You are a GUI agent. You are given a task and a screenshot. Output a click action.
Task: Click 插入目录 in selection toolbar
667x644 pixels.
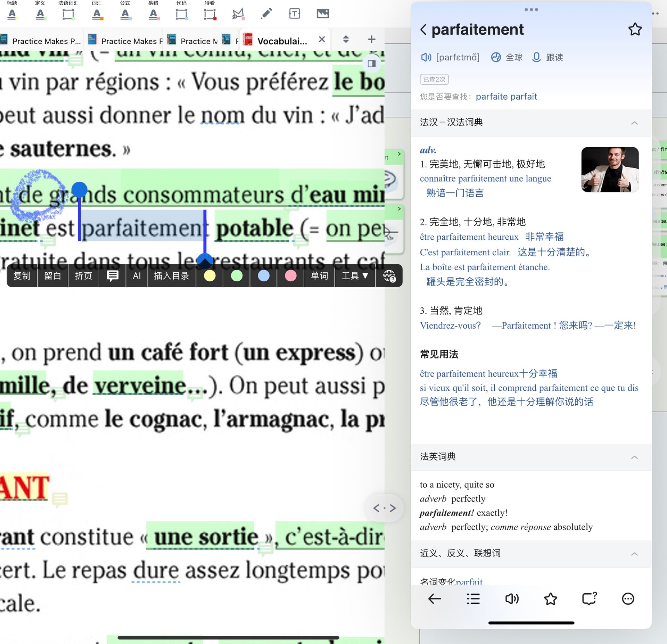(172, 276)
